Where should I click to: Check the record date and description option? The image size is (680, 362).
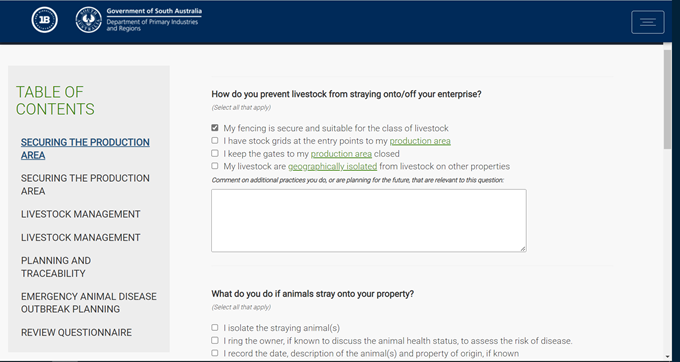[x=215, y=353]
